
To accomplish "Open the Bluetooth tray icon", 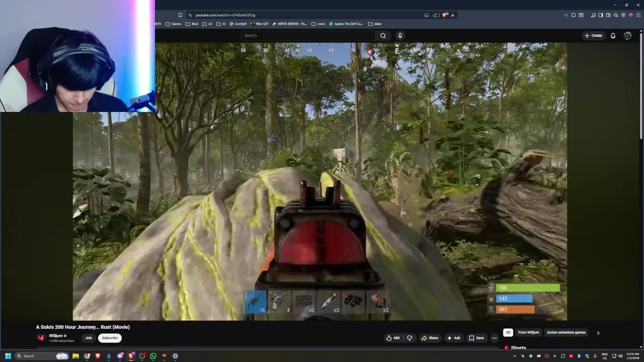I will (579, 356).
